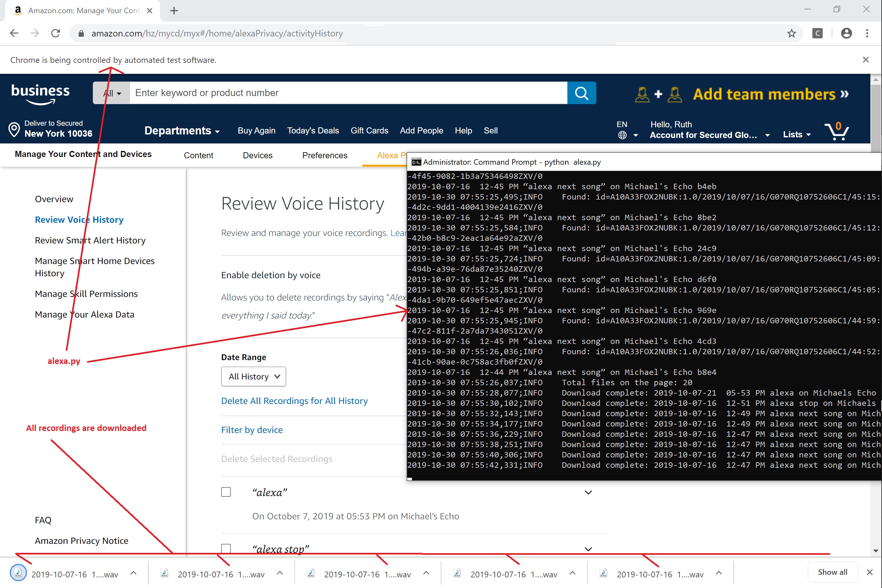Open Buy Again in the navigation
The height and width of the screenshot is (588, 882).
(x=257, y=131)
